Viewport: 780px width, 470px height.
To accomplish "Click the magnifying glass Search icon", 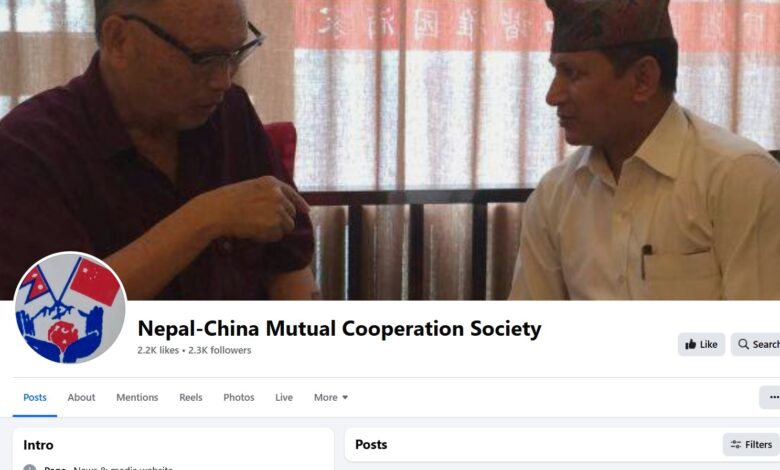I will (743, 344).
